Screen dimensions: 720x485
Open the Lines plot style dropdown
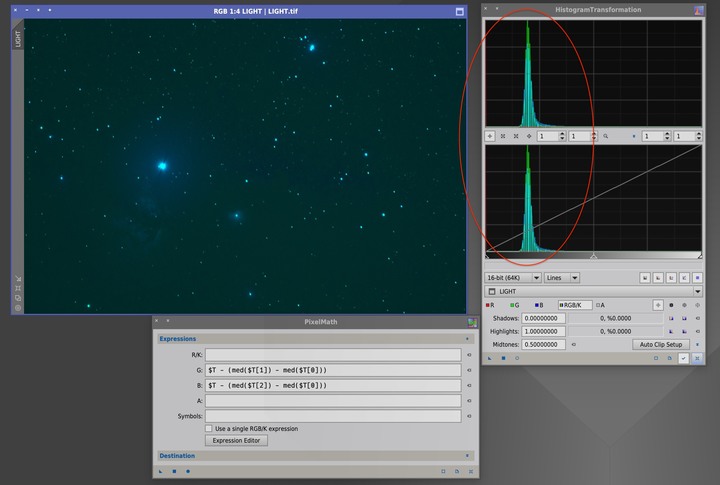point(562,278)
